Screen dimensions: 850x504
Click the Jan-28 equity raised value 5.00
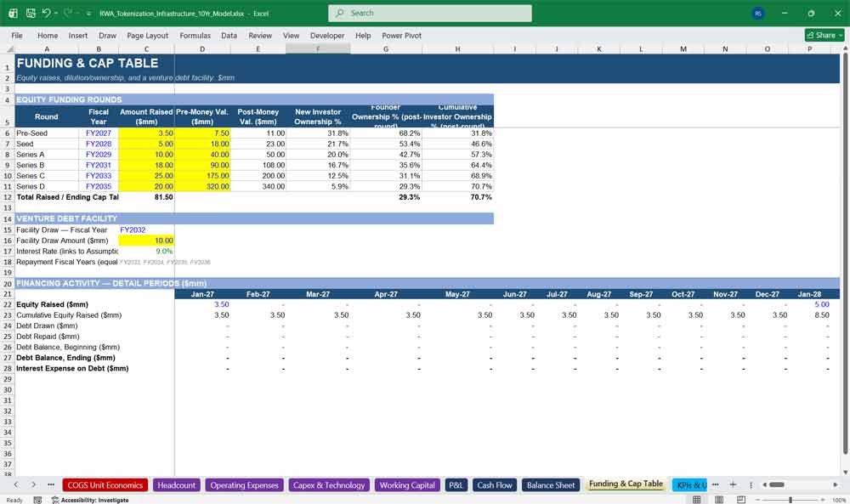tap(809, 304)
